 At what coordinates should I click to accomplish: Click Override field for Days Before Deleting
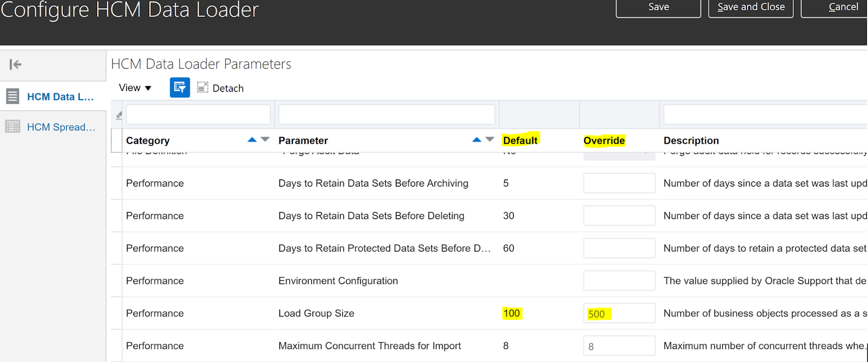619,216
